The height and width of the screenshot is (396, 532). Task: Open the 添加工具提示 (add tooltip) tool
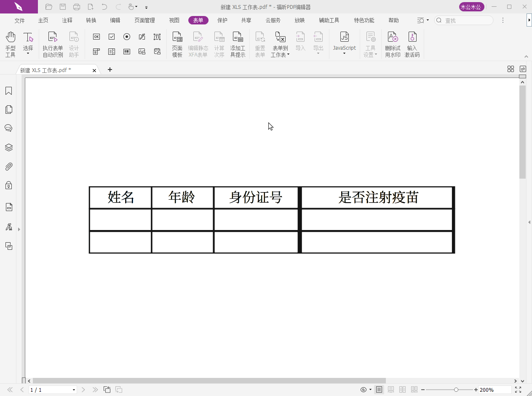click(x=238, y=43)
